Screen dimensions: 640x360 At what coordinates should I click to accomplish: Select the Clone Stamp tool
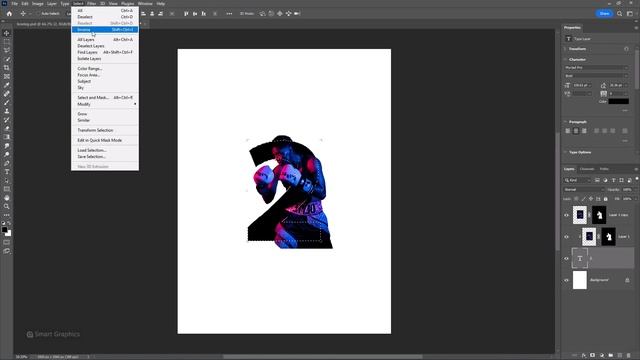pyautogui.click(x=7, y=111)
